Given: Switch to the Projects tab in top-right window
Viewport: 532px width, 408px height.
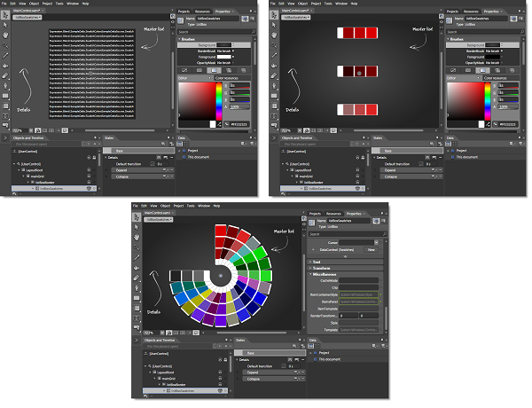Looking at the screenshot, I should point(452,12).
